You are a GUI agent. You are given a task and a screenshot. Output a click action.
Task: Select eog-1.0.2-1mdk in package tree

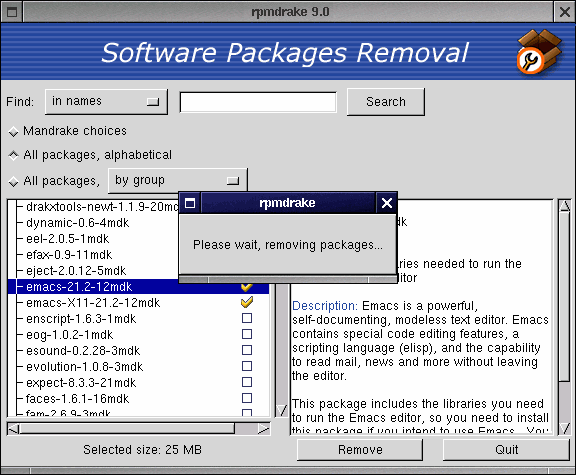69,335
